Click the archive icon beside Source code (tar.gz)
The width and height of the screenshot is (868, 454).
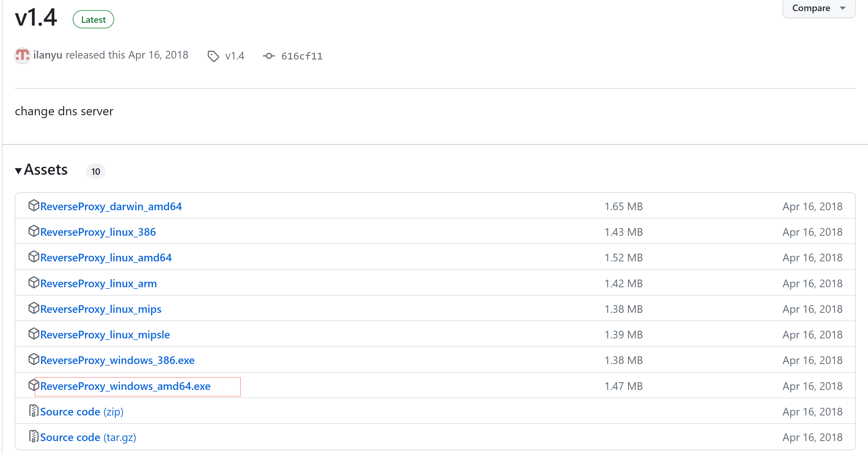pyautogui.click(x=33, y=436)
